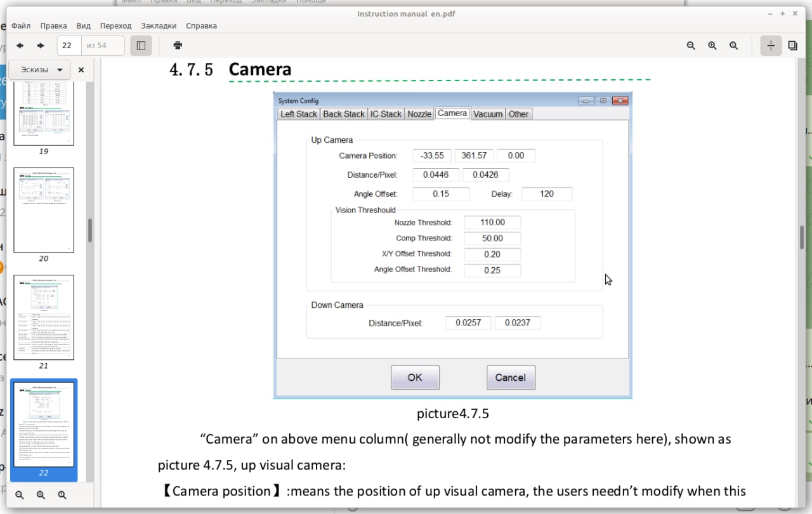This screenshot has height=514, width=812.
Task: Click the "Instruction manual en.pdf" window title
Action: pyautogui.click(x=406, y=13)
